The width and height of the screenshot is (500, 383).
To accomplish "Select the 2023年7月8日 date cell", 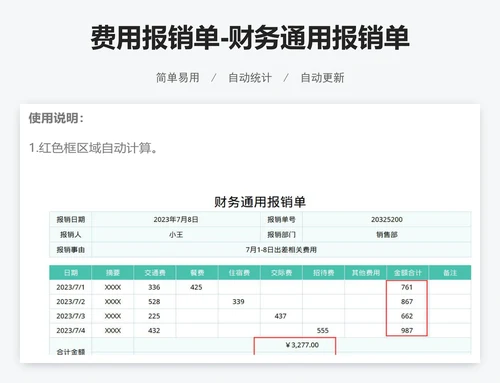I will (176, 219).
